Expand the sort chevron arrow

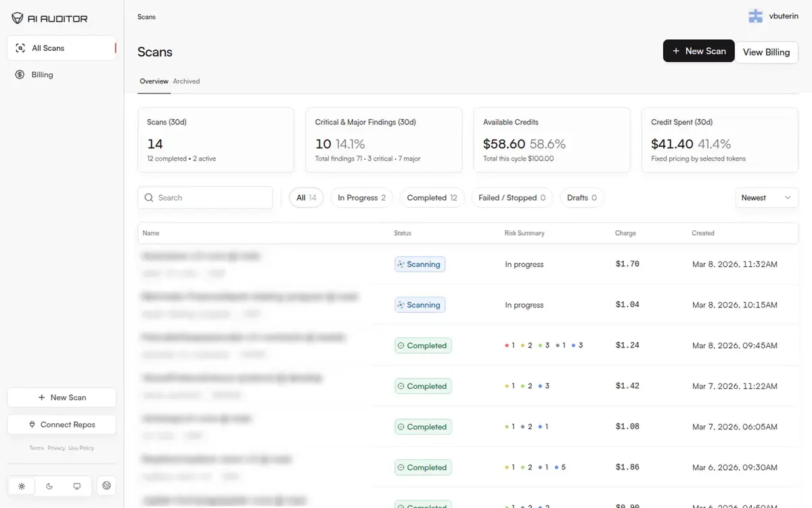pyautogui.click(x=787, y=198)
